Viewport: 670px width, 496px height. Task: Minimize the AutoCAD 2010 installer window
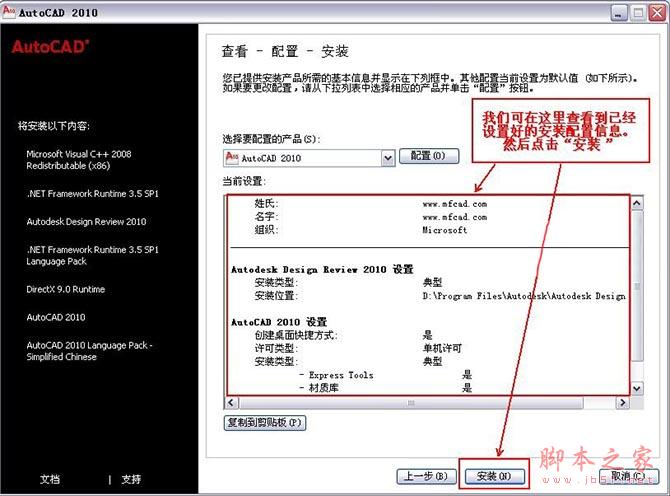point(618,13)
